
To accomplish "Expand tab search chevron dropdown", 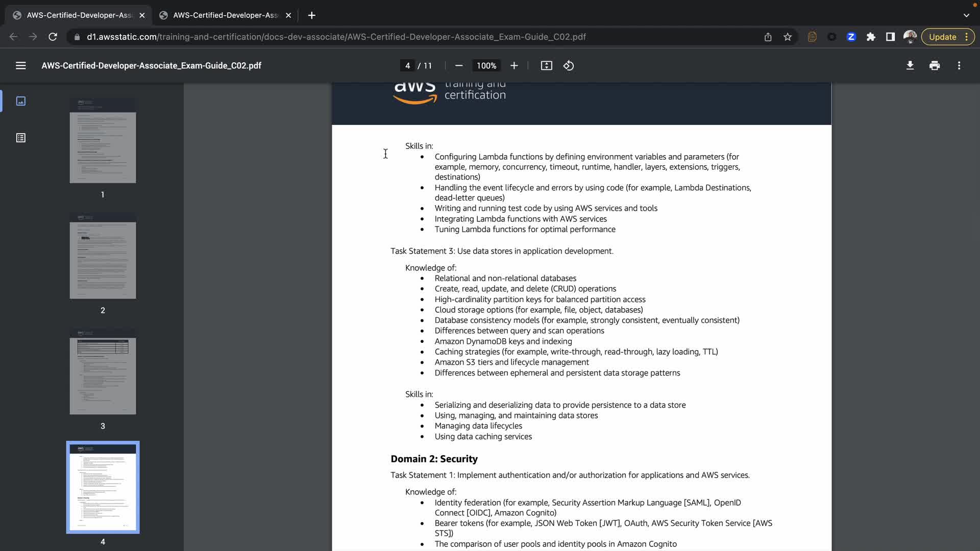I will 966,15.
